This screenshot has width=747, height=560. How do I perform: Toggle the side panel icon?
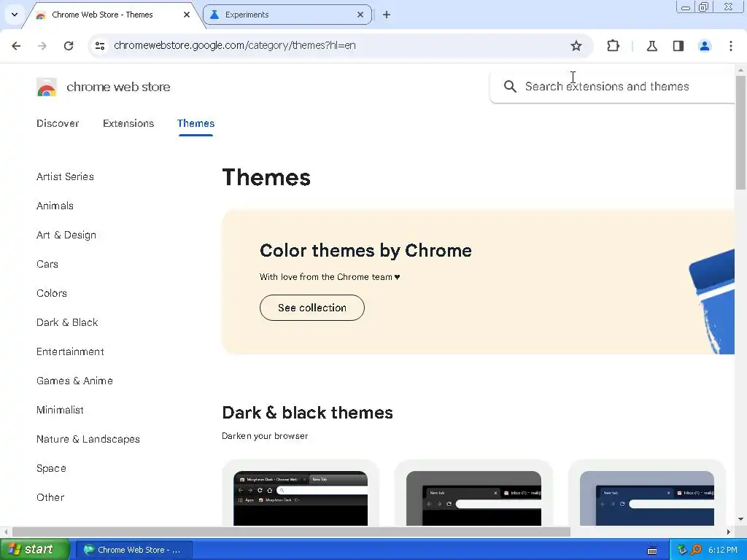pos(678,46)
